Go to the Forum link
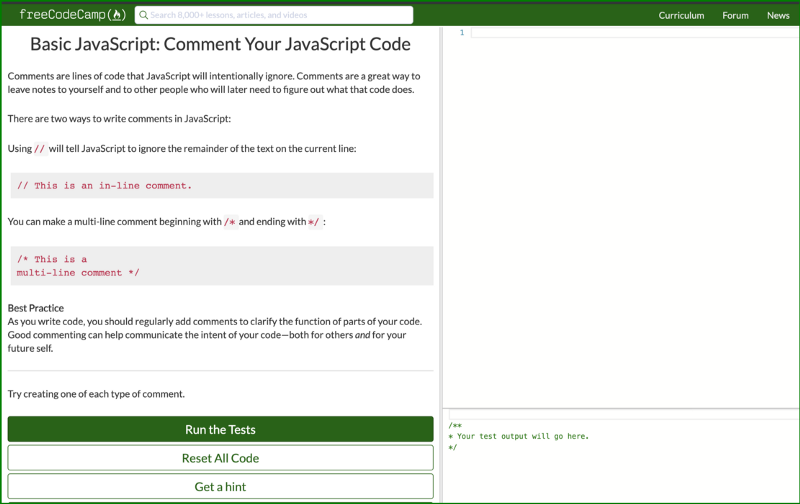 [x=735, y=15]
